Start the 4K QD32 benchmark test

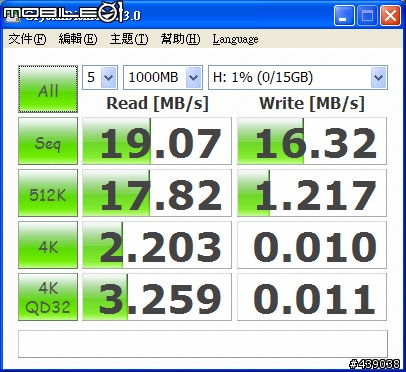(48, 297)
